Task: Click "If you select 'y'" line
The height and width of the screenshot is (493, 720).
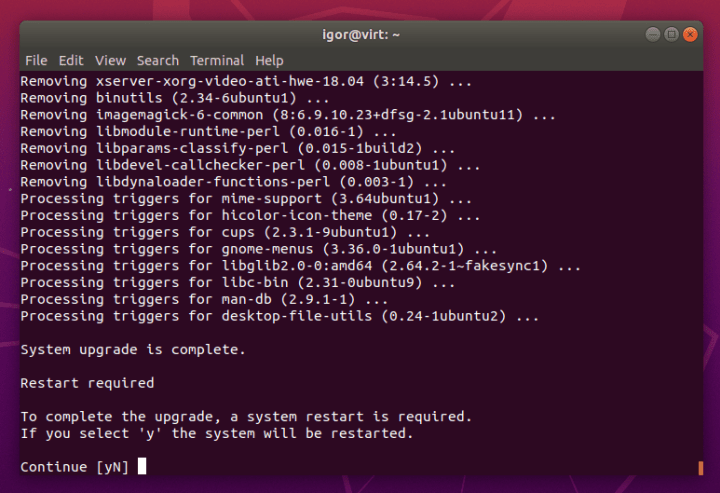Action: (x=217, y=433)
